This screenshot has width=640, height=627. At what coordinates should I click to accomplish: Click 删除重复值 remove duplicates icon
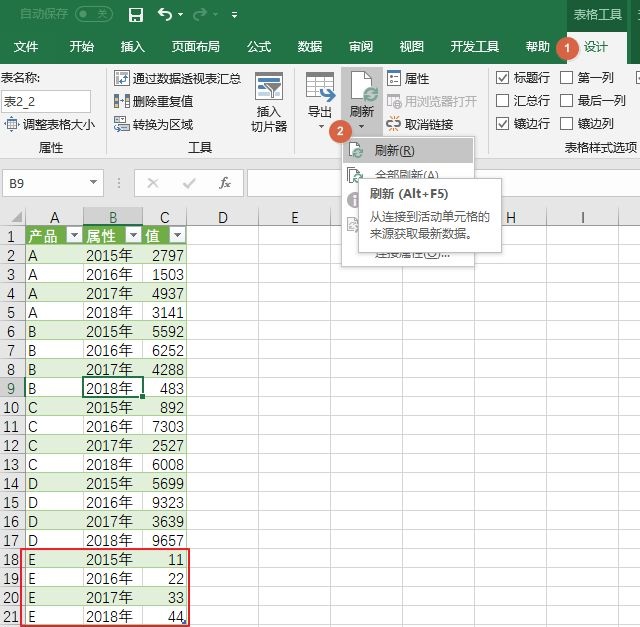pos(122,101)
